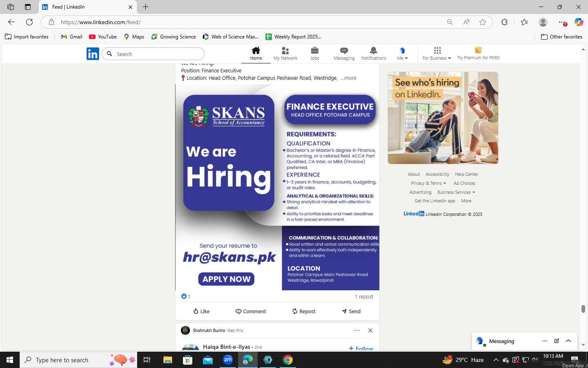Dismiss the Shahrukh Buriro liked post

[370, 330]
